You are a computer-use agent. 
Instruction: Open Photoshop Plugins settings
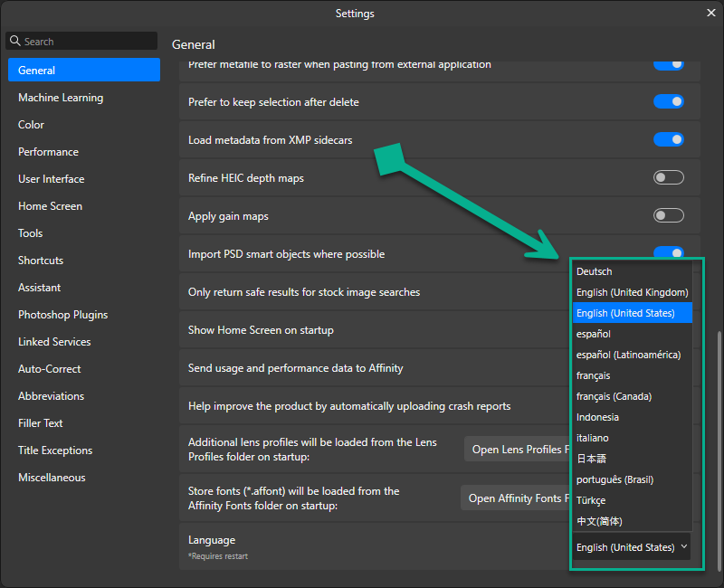pos(62,315)
